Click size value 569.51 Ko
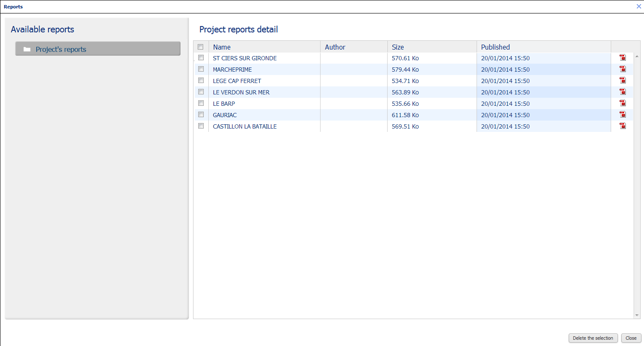644x346 pixels. pos(405,126)
